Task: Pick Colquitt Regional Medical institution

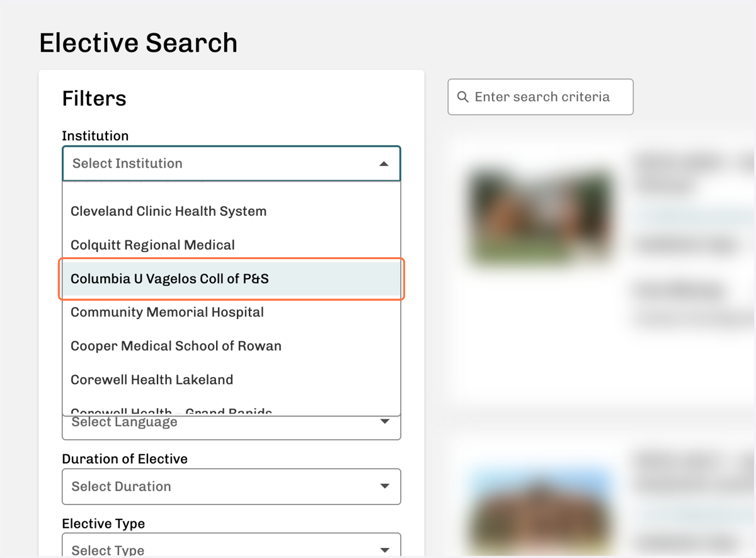Action: [231, 245]
